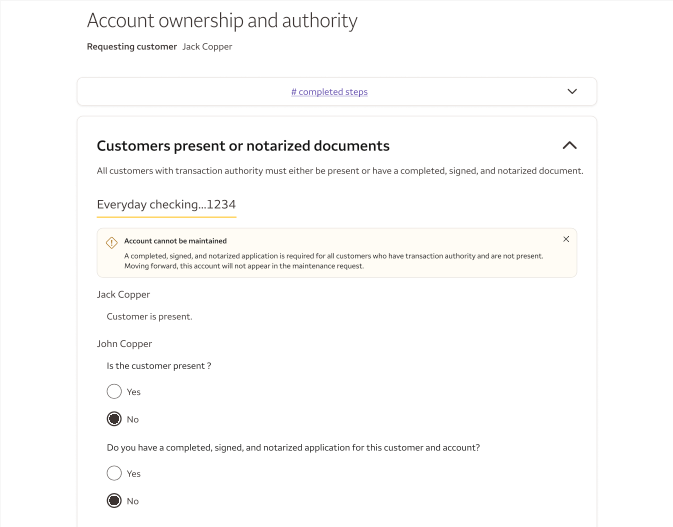
Task: Collapse the Customers present or notarized documents section
Action: pyautogui.click(x=570, y=146)
